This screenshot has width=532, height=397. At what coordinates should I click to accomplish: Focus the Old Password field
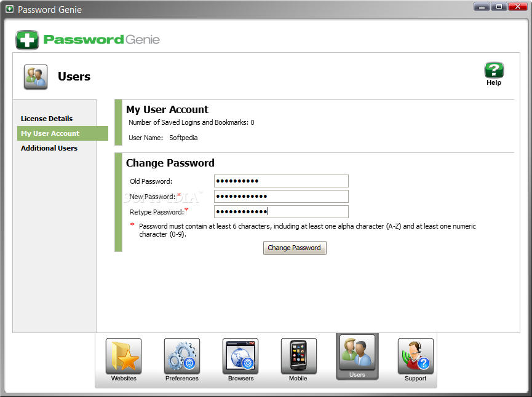[x=281, y=181]
